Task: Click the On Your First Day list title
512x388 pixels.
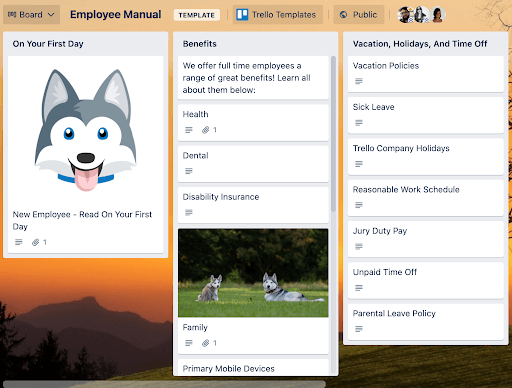Action: pyautogui.click(x=48, y=44)
